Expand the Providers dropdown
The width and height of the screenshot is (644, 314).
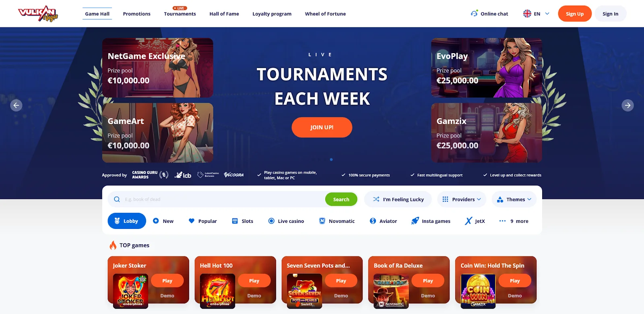click(462, 199)
